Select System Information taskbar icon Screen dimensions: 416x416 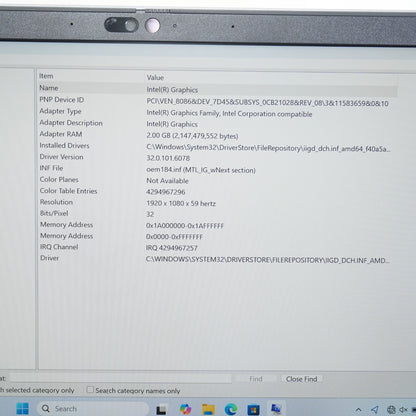(276, 409)
